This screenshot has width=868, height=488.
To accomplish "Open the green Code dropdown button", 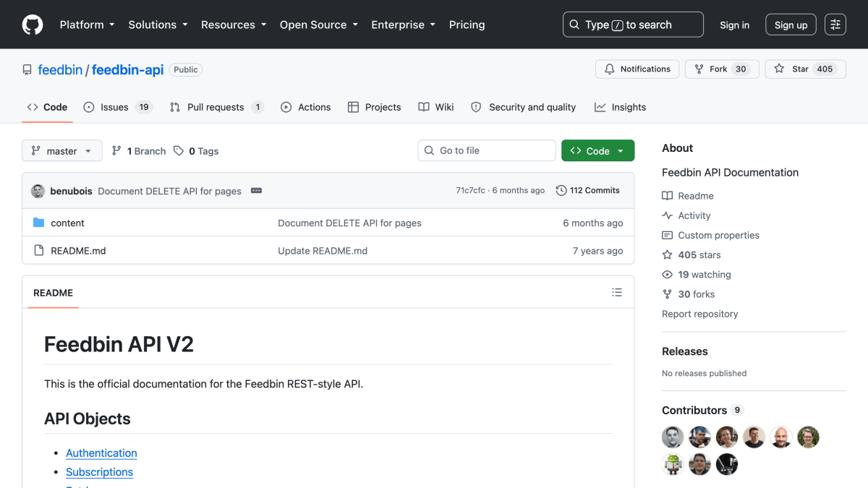I will 597,150.
